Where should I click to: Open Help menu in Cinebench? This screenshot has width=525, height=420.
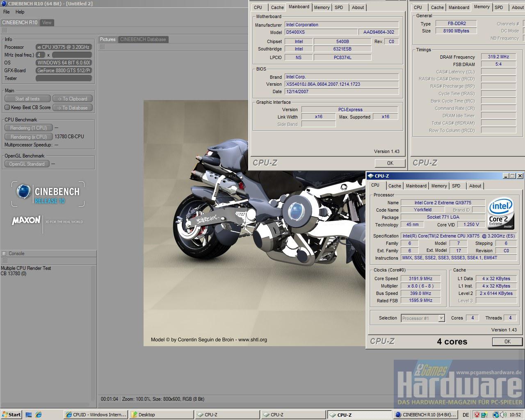[x=20, y=12]
